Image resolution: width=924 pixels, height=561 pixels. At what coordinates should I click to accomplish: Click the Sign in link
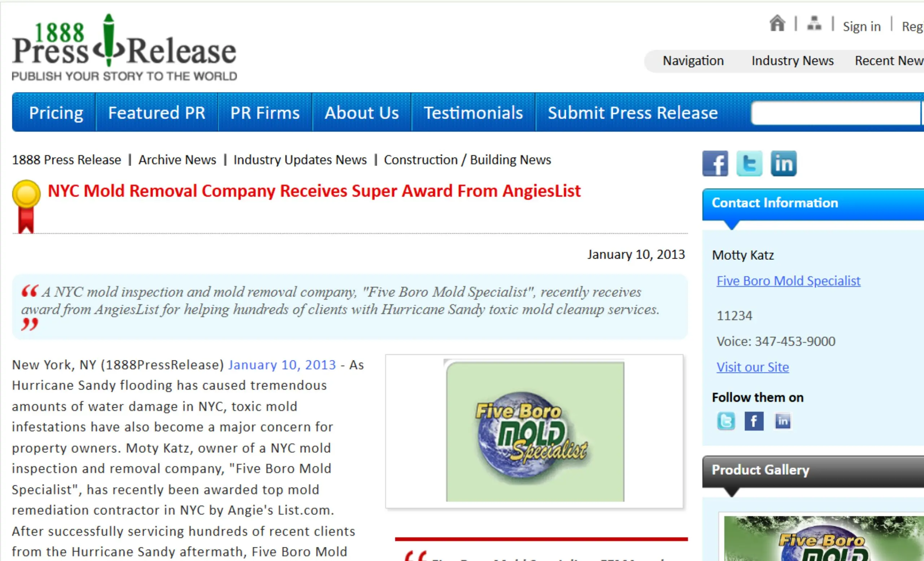862,26
